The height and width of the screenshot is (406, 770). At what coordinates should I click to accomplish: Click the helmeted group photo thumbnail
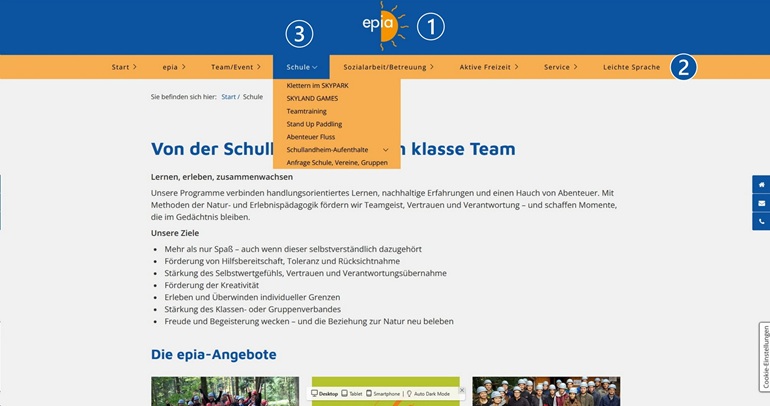(545, 391)
